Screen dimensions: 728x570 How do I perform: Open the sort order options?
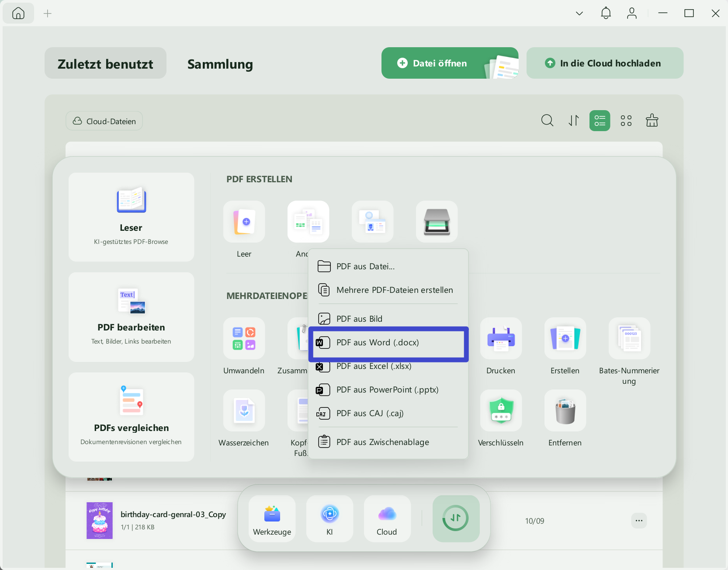[573, 121]
